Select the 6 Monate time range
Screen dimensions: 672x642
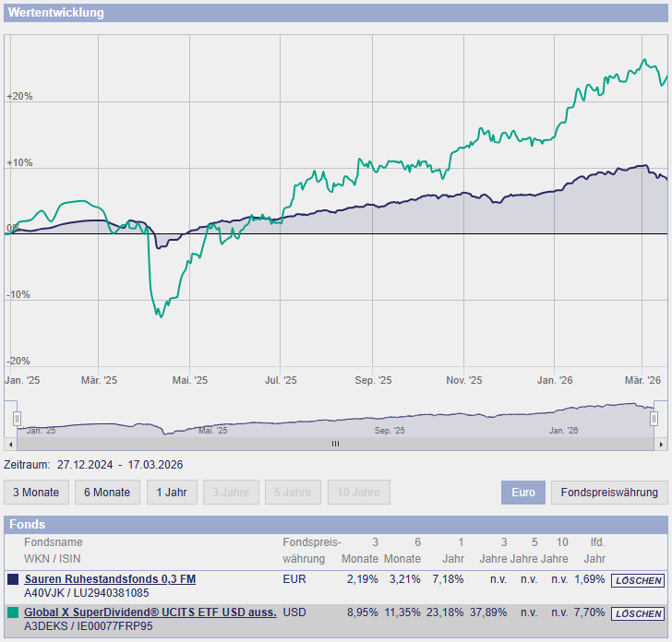click(x=107, y=493)
